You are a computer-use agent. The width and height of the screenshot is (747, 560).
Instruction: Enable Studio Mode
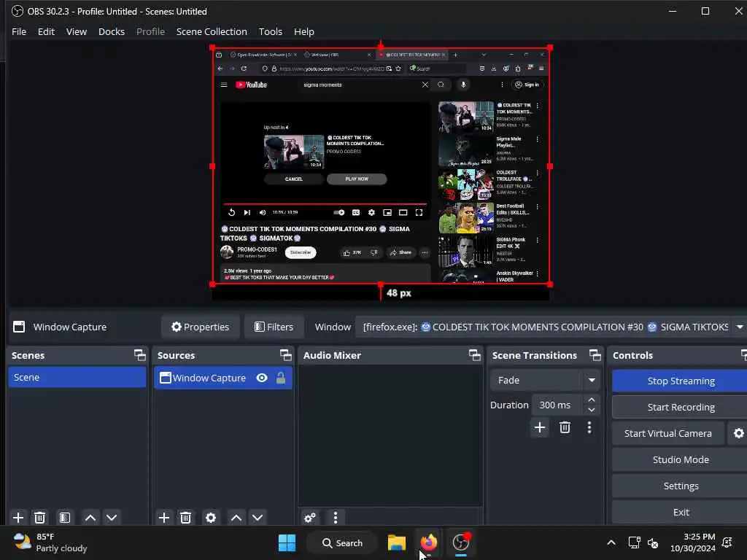pyautogui.click(x=681, y=459)
